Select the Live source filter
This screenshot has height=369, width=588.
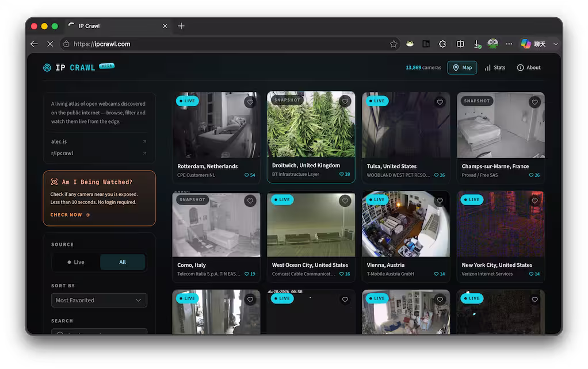76,262
